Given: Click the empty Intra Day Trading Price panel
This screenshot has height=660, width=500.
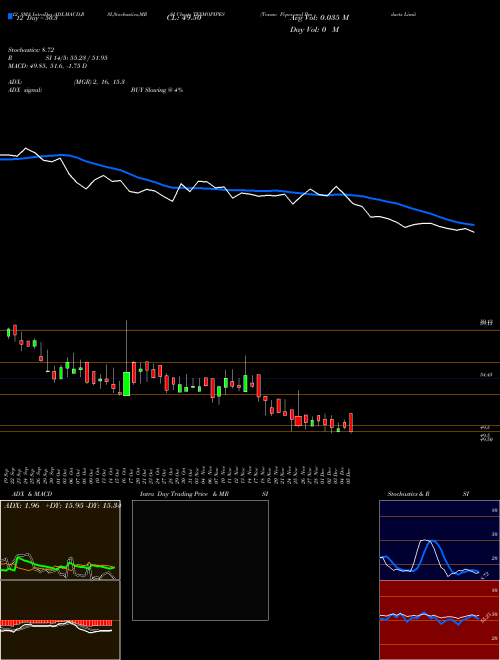Looking at the screenshot, I should tap(200, 560).
